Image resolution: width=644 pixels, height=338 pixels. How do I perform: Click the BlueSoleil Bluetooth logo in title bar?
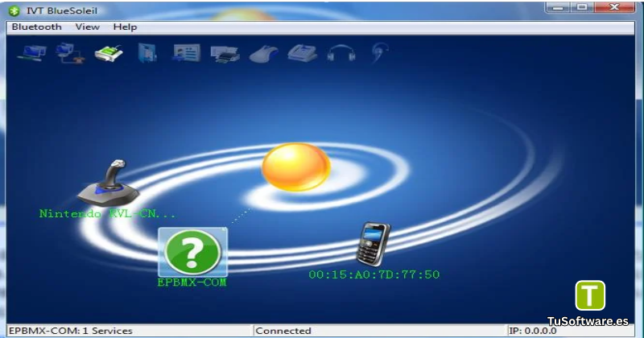14,10
